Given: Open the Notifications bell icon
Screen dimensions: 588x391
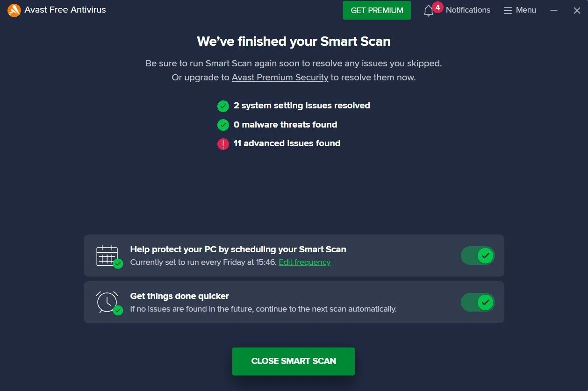Looking at the screenshot, I should click(x=429, y=10).
